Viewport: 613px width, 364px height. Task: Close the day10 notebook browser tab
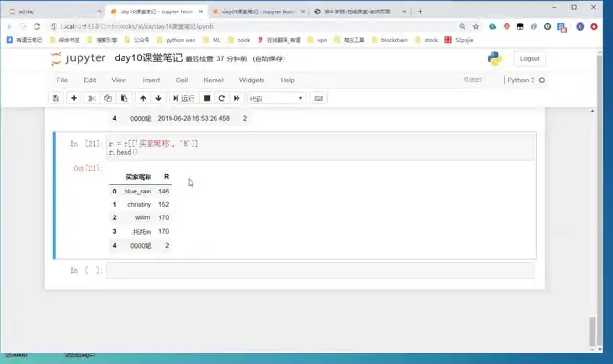pos(201,11)
